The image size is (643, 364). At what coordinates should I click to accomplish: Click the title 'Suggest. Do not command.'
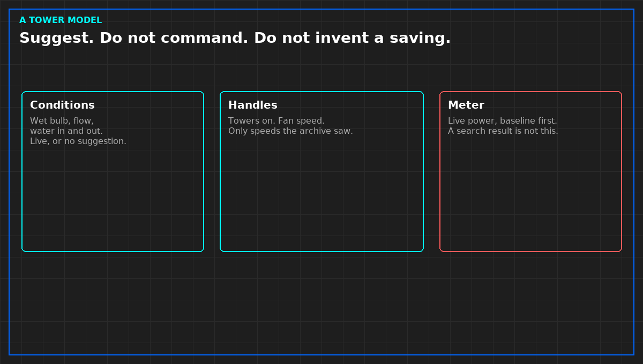[x=133, y=38]
